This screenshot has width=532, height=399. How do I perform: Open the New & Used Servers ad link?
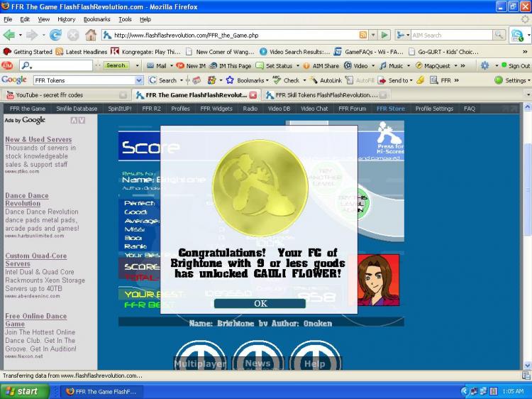pos(38,139)
